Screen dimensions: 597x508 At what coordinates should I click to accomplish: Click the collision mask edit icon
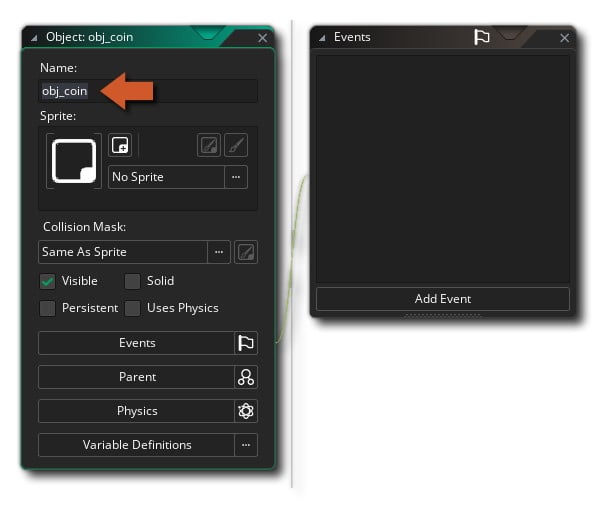[246, 252]
